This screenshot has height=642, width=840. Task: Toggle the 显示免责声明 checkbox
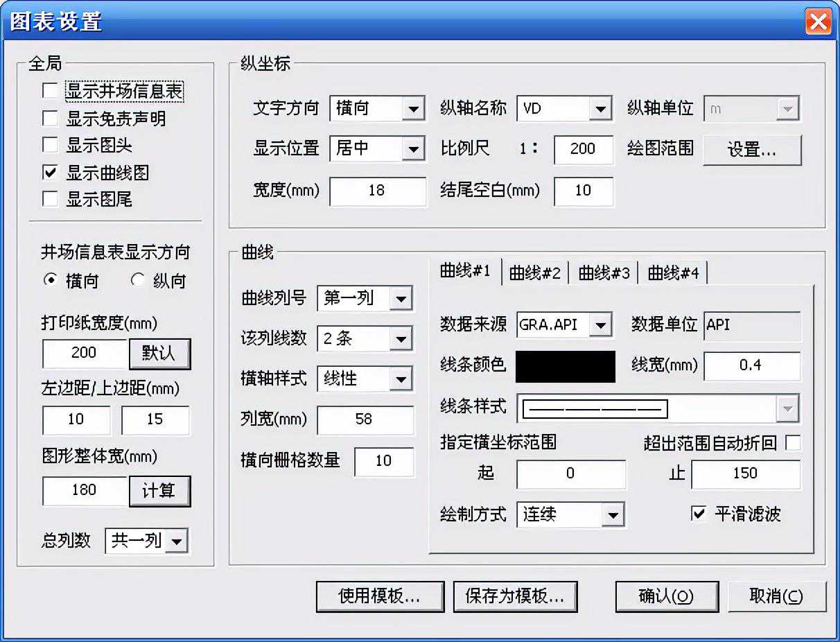point(50,118)
